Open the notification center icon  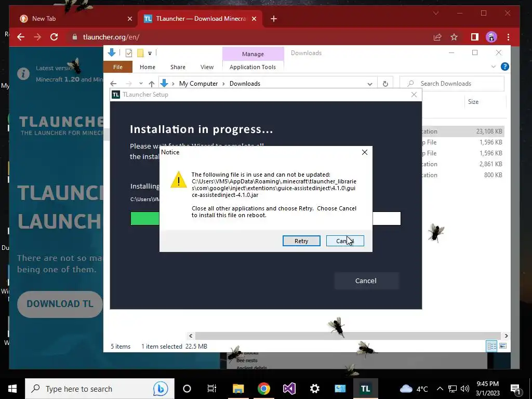pyautogui.click(x=516, y=390)
